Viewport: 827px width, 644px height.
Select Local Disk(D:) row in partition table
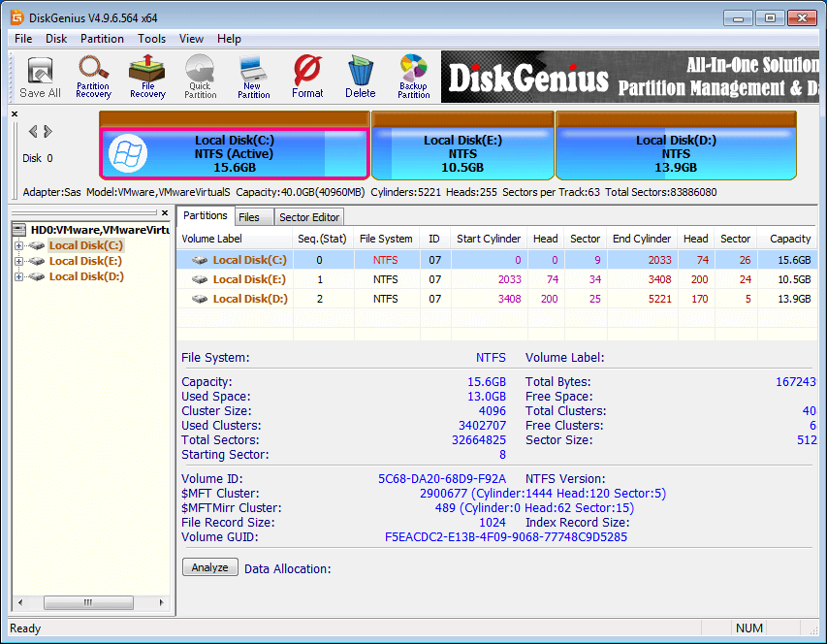[496, 299]
